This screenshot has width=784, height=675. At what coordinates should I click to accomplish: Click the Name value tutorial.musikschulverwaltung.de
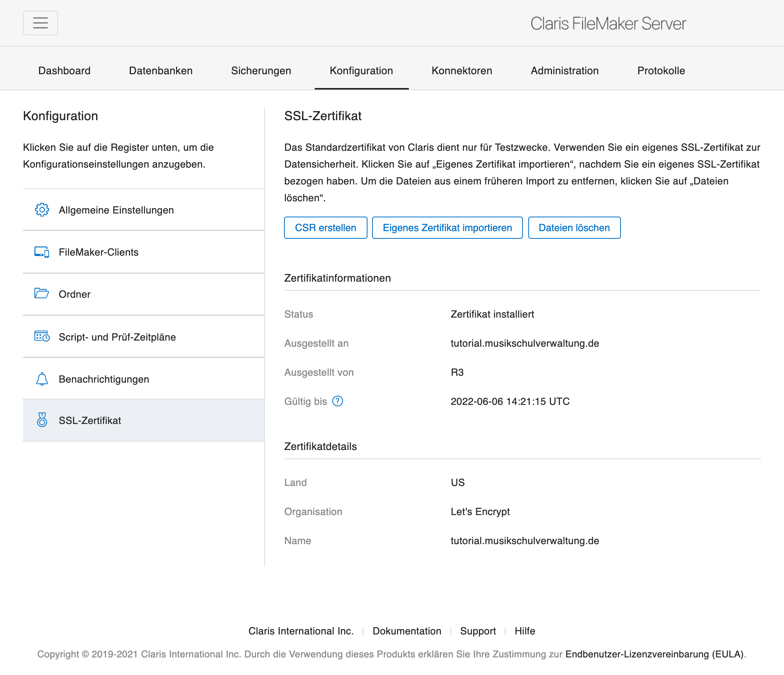525,541
